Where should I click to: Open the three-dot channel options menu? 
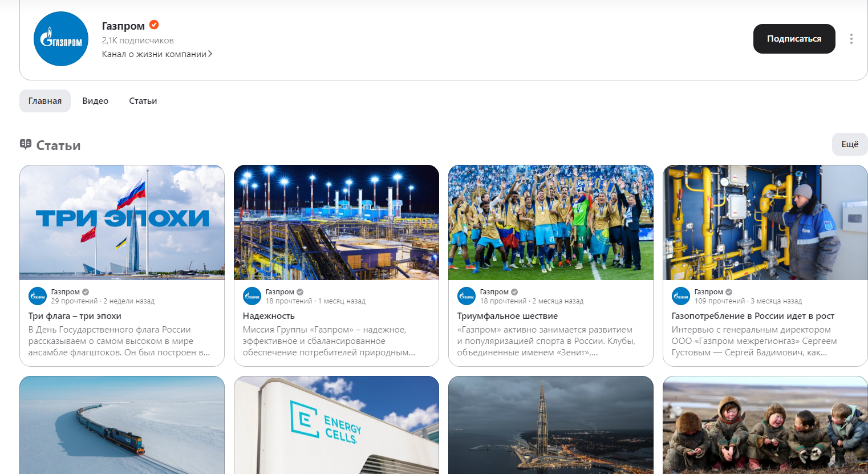[x=851, y=39]
